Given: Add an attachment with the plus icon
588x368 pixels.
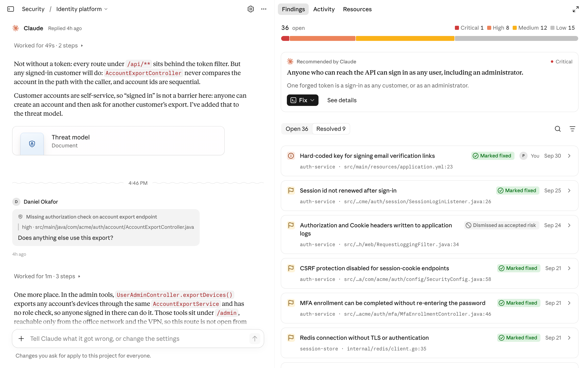Looking at the screenshot, I should click(21, 339).
